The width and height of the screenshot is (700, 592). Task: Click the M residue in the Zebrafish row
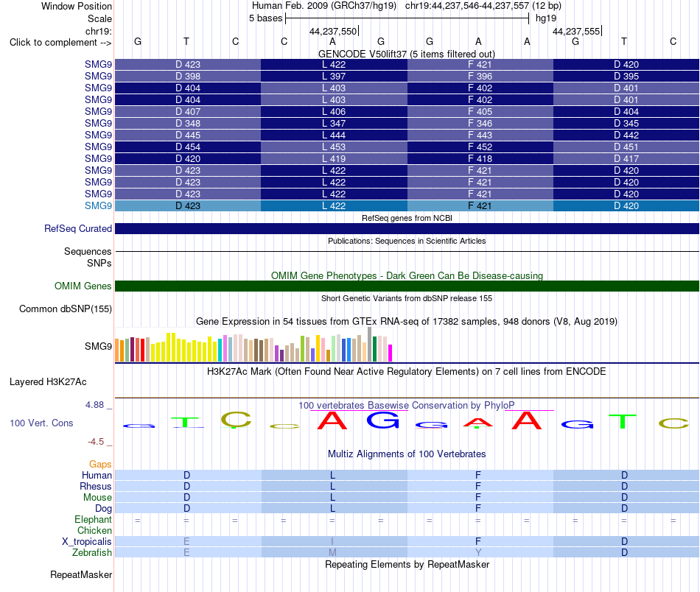point(332,553)
